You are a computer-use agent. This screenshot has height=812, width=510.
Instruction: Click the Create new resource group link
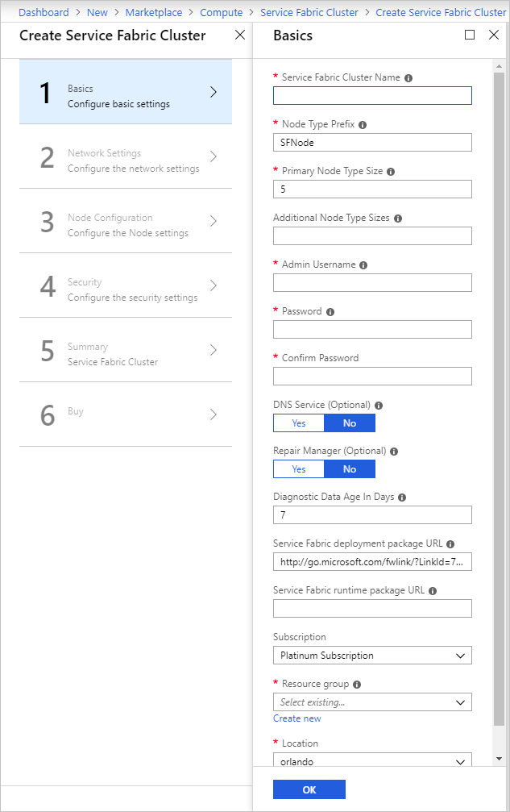coord(297,718)
